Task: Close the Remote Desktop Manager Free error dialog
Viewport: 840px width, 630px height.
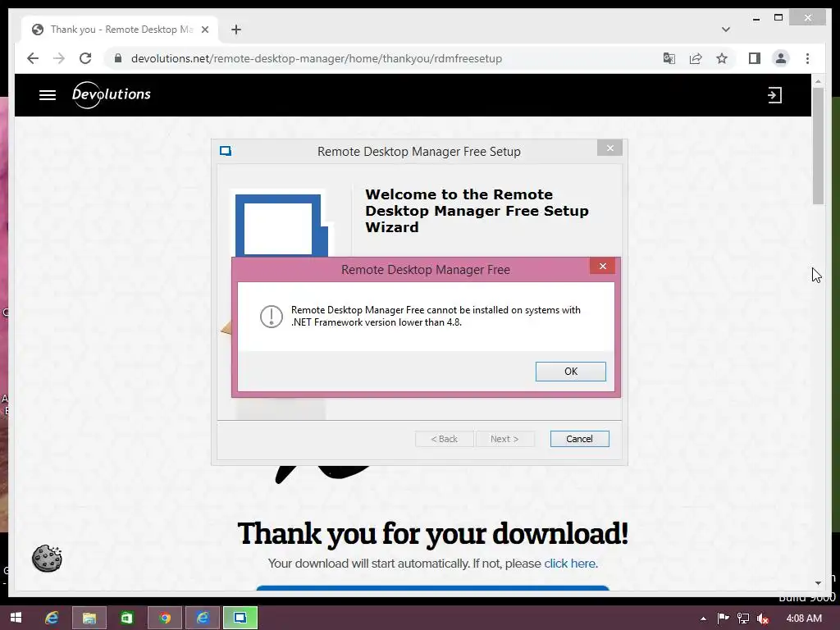Action: coord(603,267)
